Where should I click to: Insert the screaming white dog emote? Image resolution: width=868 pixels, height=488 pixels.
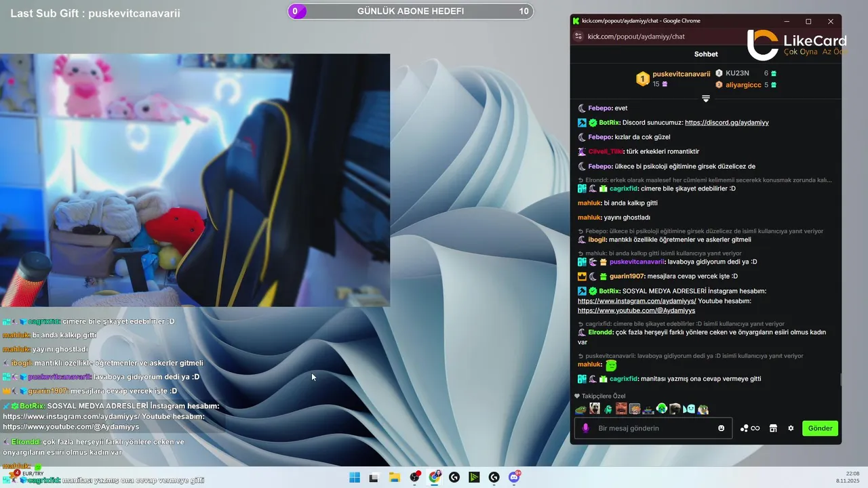pyautogui.click(x=595, y=409)
